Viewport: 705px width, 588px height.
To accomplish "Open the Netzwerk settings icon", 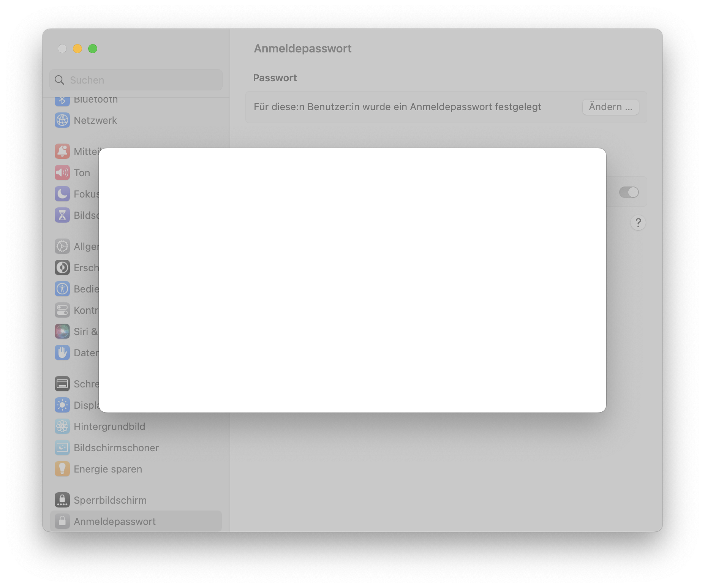I will [62, 120].
